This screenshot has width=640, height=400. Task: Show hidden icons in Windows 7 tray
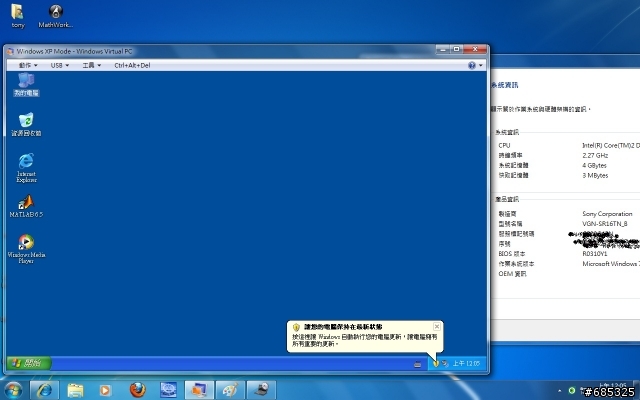click(x=560, y=391)
